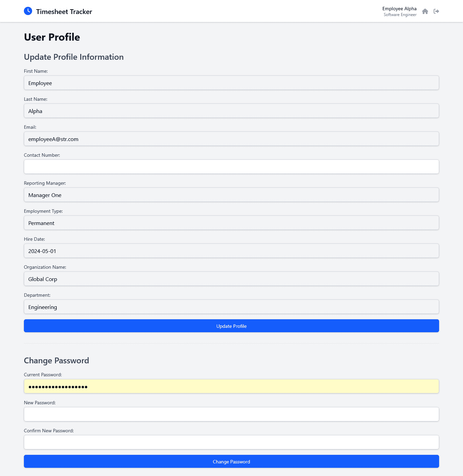Focus the First Name field

231,83
